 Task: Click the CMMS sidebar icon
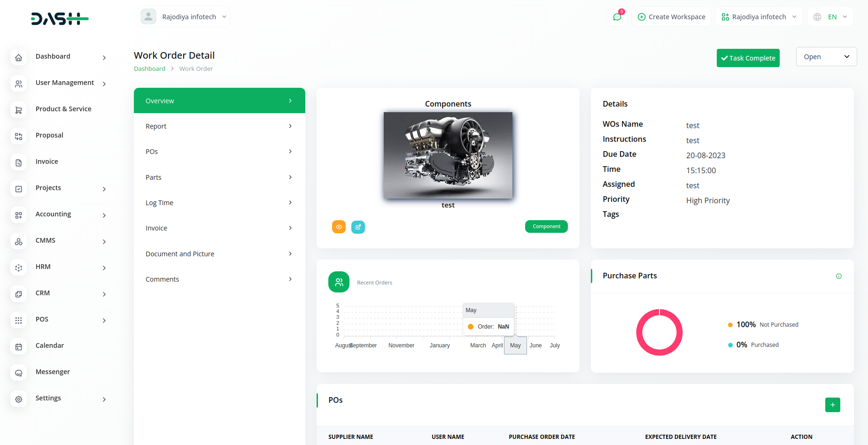pos(19,241)
